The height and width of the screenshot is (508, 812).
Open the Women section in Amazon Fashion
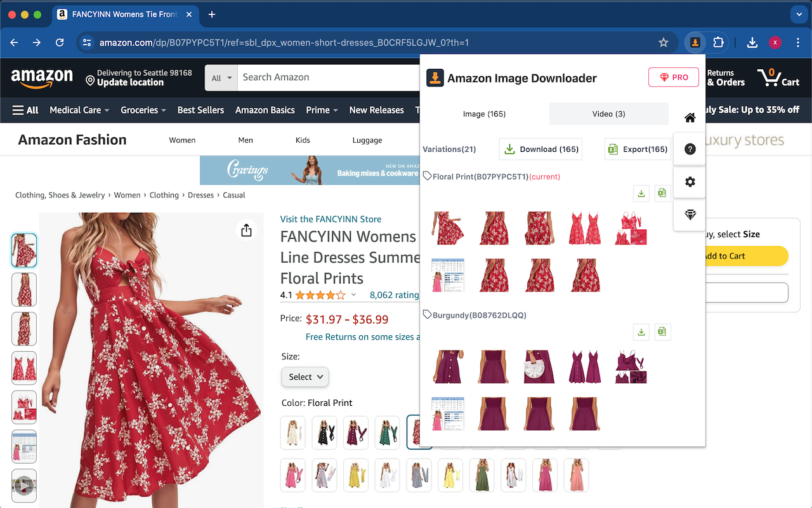click(182, 140)
